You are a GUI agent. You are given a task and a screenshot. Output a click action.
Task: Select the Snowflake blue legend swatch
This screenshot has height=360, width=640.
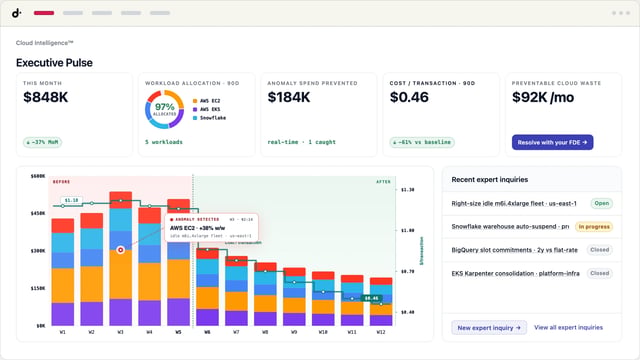(x=195, y=118)
